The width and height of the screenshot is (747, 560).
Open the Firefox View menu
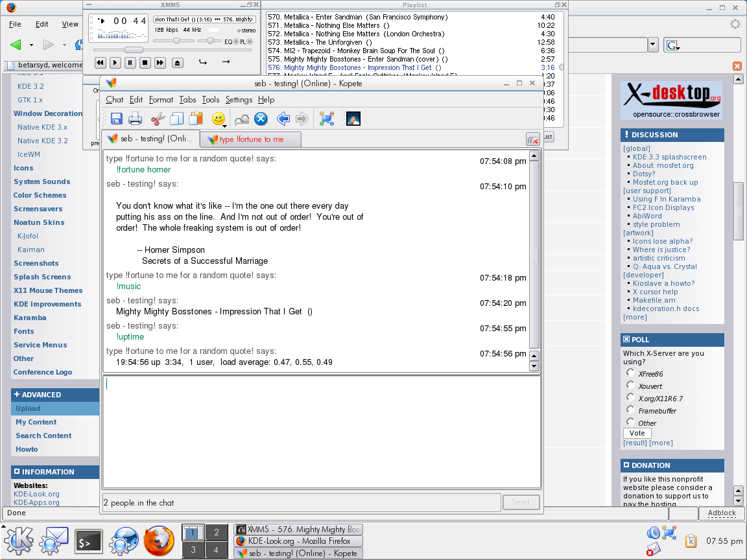pos(70,24)
